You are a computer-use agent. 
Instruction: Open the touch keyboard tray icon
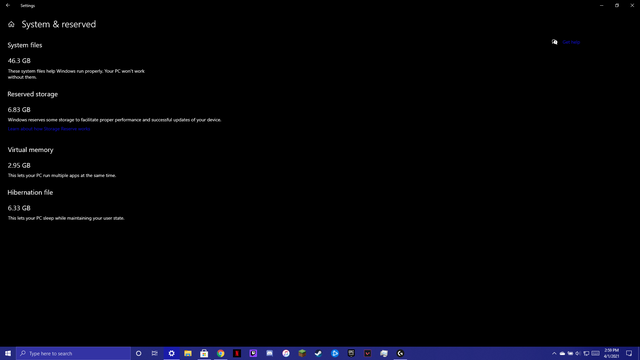click(x=596, y=353)
